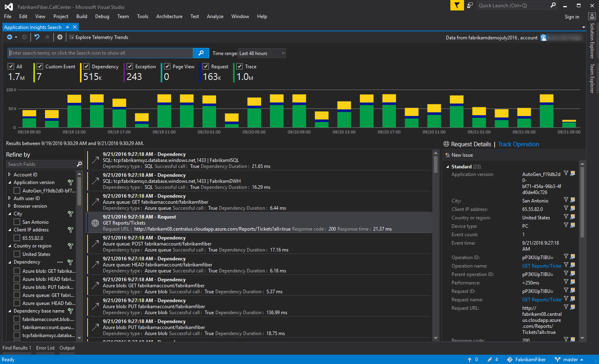Filter by City using funnel in details
Viewport: 599px width, 364px height.
pyautogui.click(x=566, y=200)
